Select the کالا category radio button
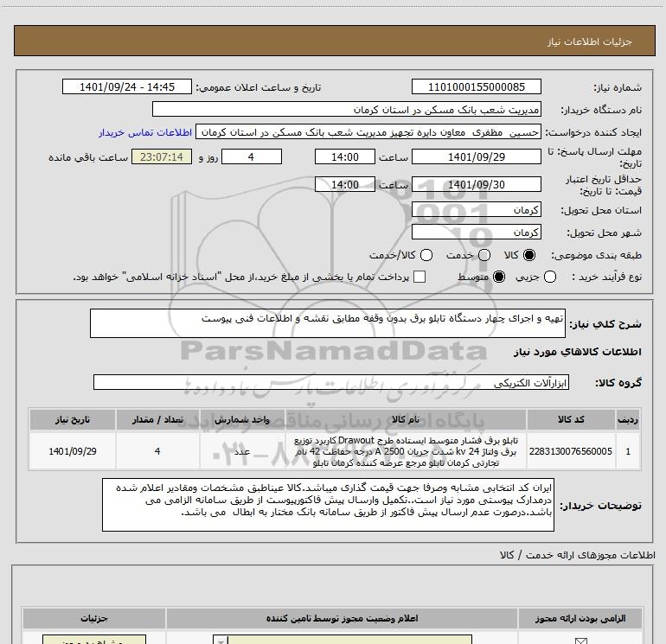The height and width of the screenshot is (644, 666). tap(529, 255)
